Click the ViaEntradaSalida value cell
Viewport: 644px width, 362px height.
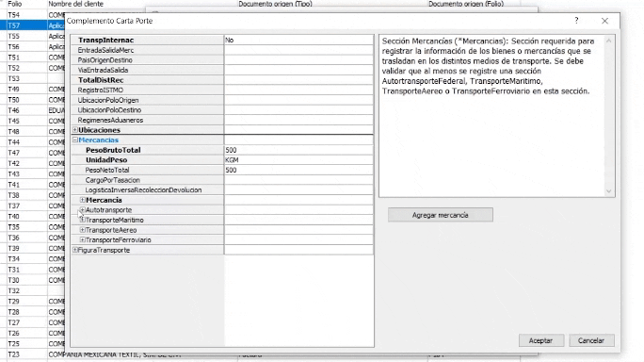coord(298,70)
